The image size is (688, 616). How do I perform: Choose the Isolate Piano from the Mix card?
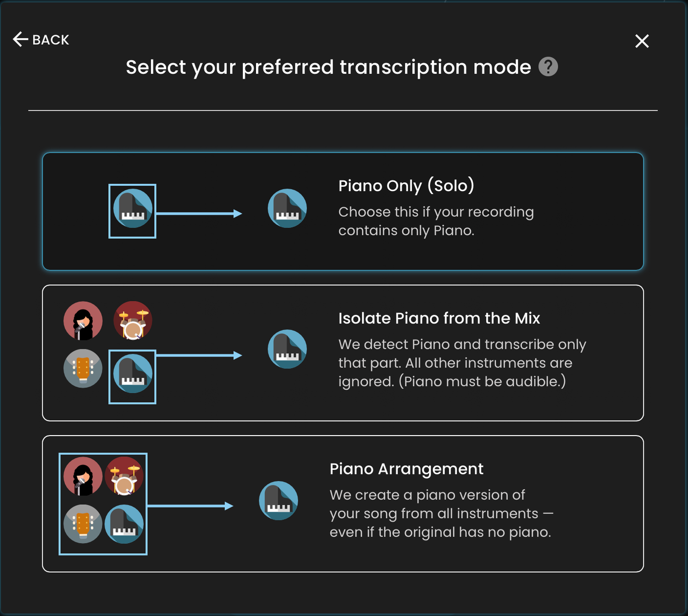(x=343, y=353)
